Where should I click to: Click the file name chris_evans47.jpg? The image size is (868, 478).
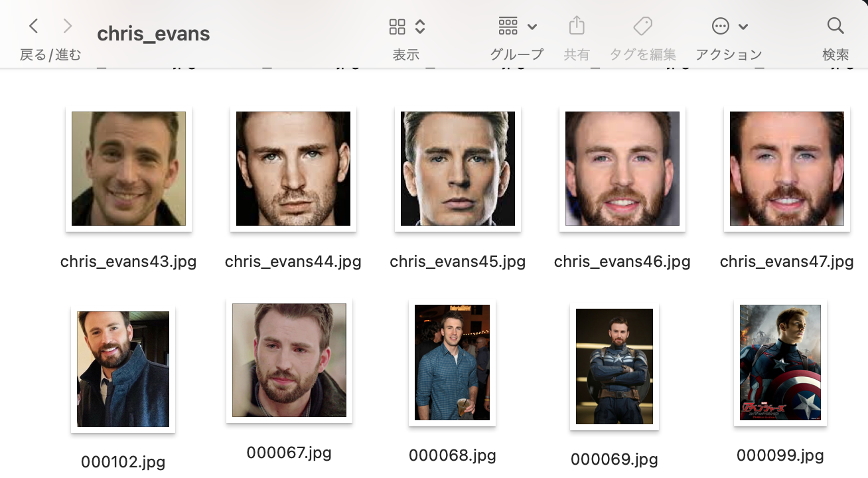pos(787,262)
